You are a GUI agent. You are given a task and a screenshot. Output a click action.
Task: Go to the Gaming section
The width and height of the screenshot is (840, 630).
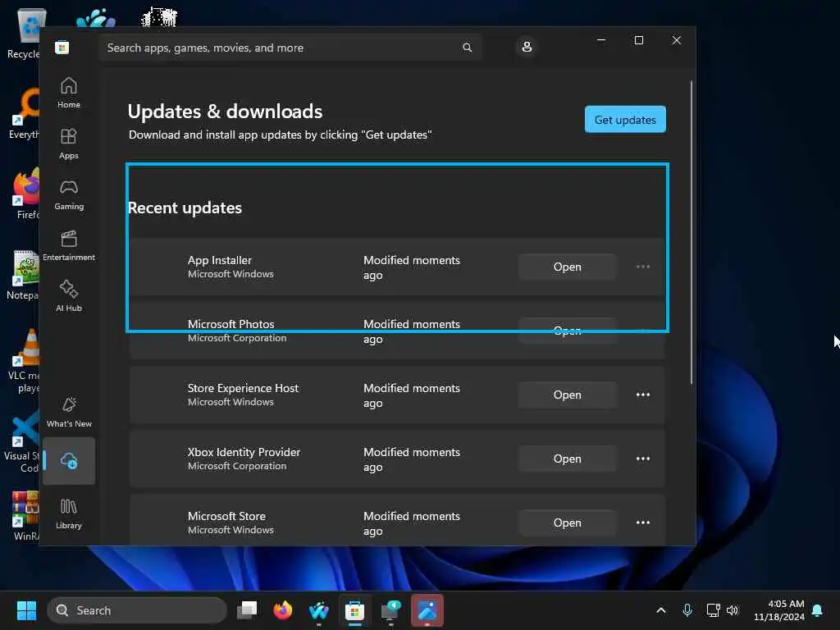[x=69, y=194]
